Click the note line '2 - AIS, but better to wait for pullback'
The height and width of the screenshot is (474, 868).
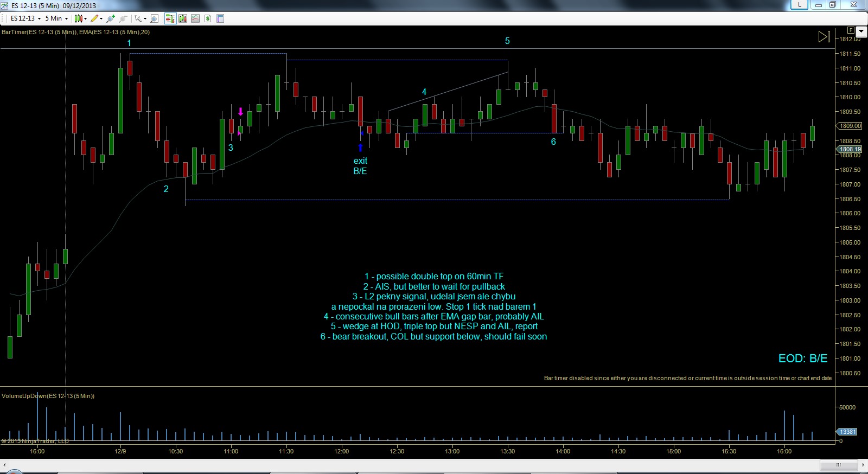[x=434, y=286]
